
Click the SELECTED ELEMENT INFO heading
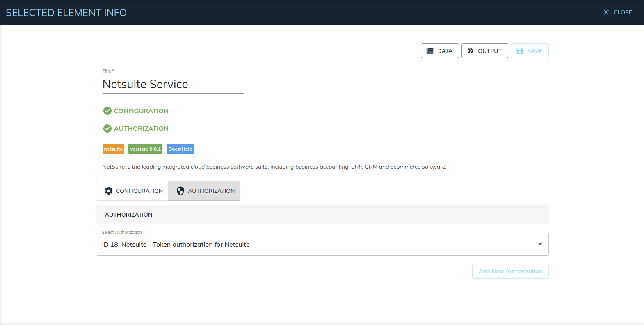(66, 13)
